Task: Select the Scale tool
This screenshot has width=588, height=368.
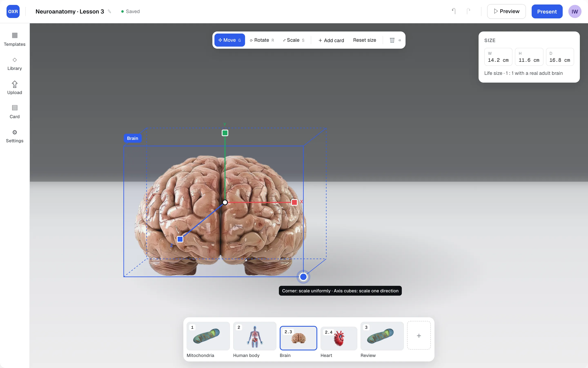Action: pos(294,40)
